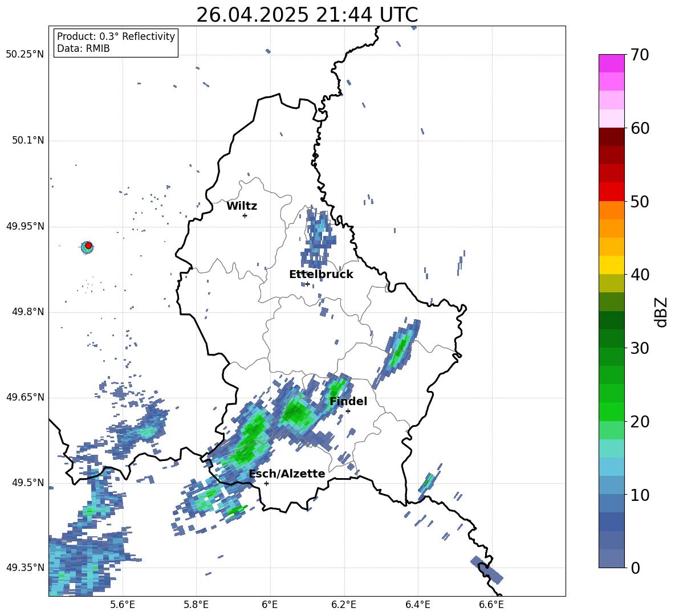
Task: Click the 49.65°N latitude label
Action: [25, 397]
